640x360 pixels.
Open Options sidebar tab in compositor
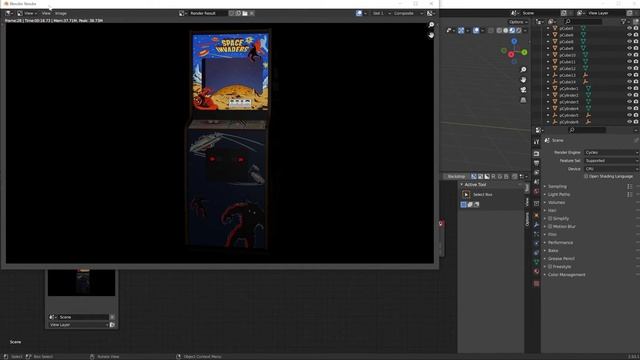pyautogui.click(x=527, y=219)
